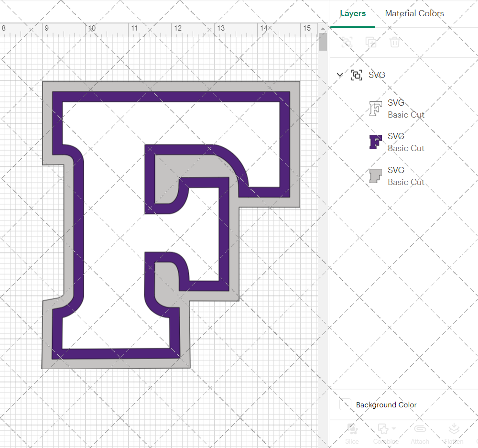
Task: Select the SVG group layer name
Action: coord(377,75)
